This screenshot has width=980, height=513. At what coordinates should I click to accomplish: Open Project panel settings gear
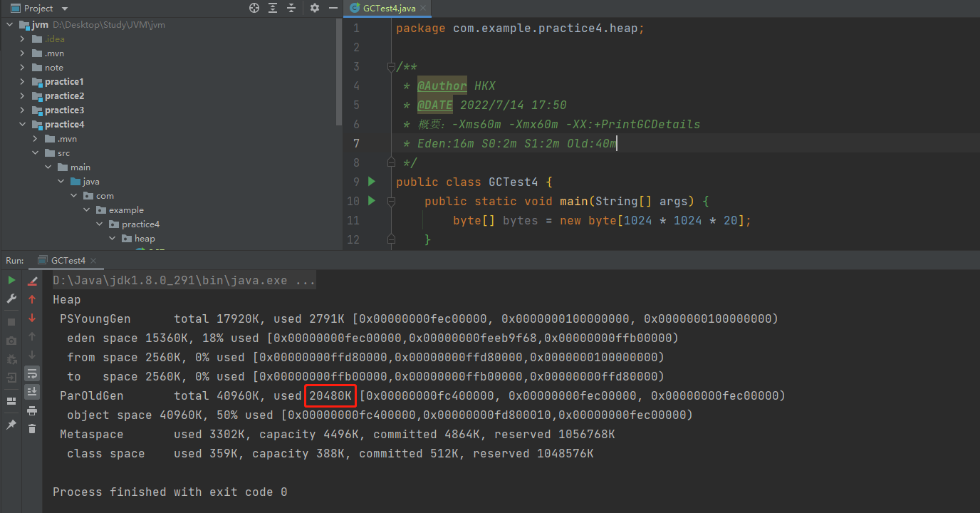(x=315, y=8)
